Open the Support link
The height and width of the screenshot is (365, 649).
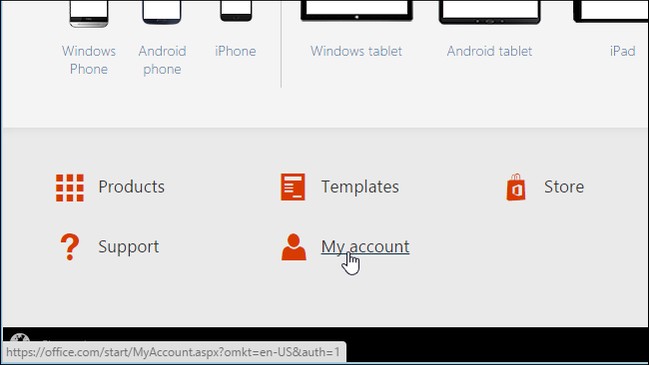pyautogui.click(x=129, y=247)
